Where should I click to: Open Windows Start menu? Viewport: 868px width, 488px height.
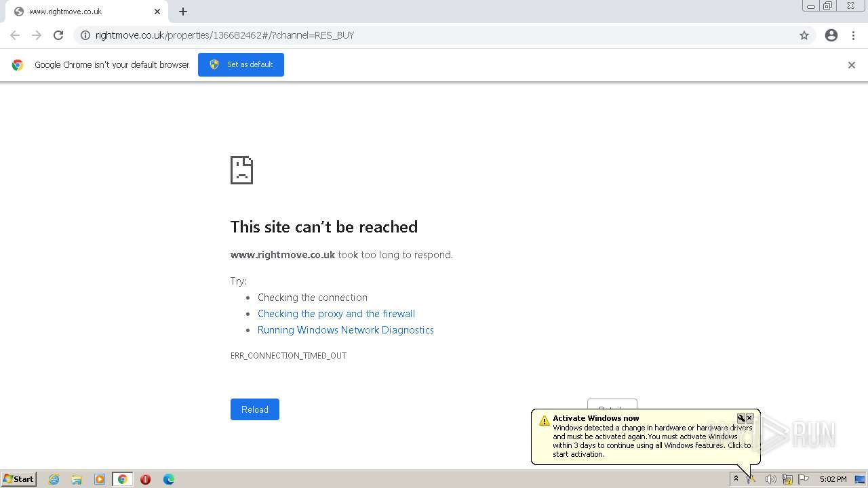pos(19,479)
